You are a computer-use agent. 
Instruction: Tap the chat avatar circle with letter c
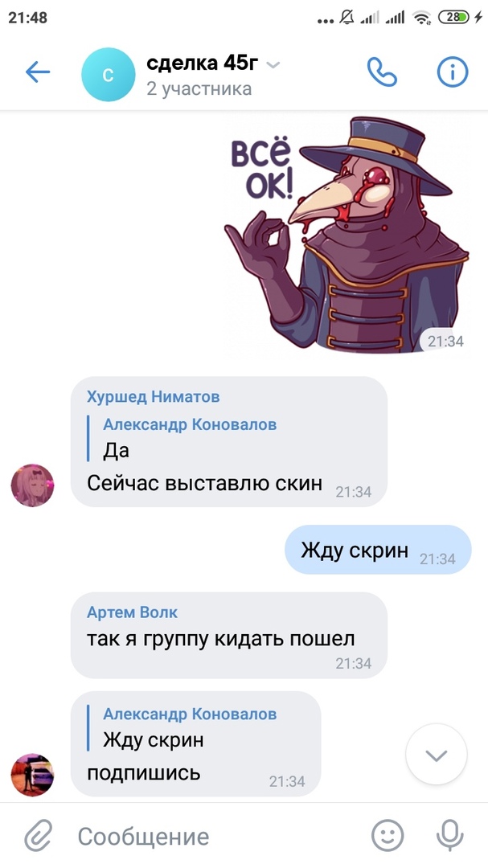click(x=108, y=75)
